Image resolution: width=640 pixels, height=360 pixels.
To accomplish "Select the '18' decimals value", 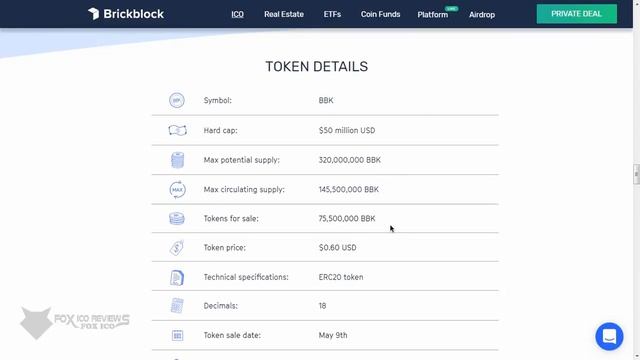I will 322,306.
